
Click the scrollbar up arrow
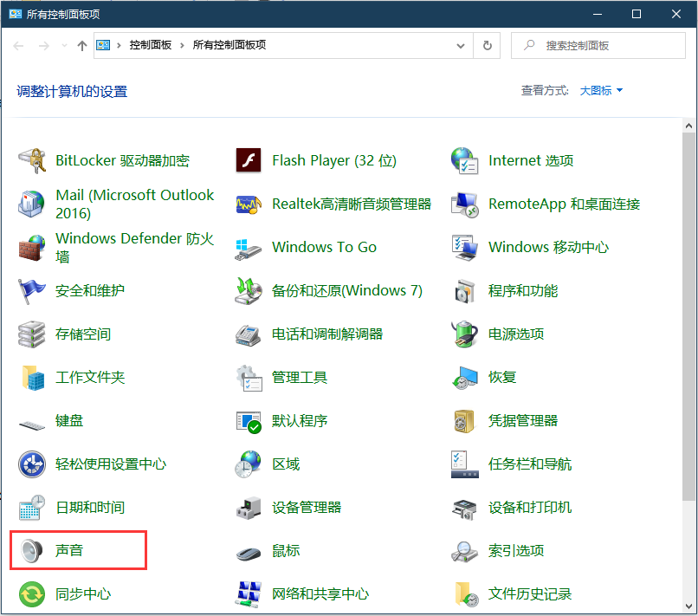tap(688, 126)
